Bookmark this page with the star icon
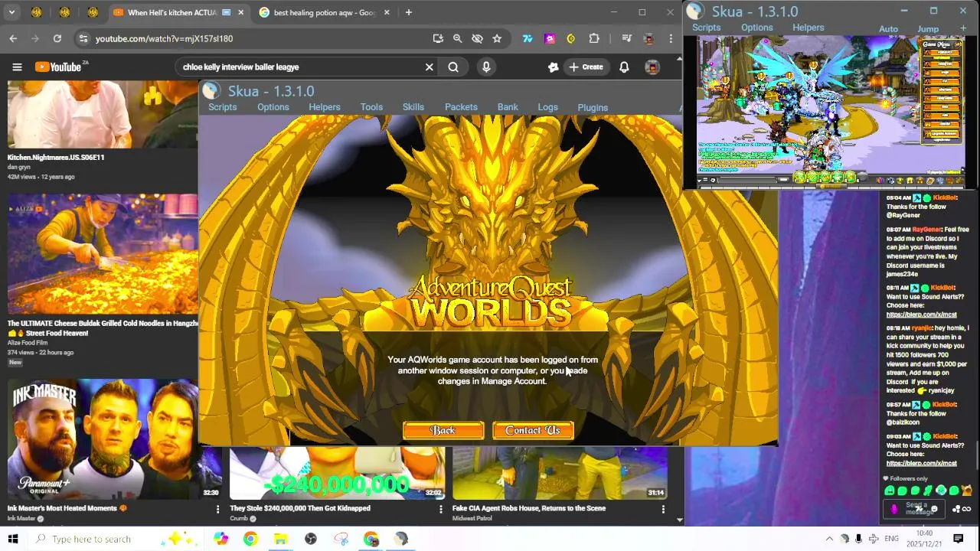The width and height of the screenshot is (980, 551). [x=497, y=38]
